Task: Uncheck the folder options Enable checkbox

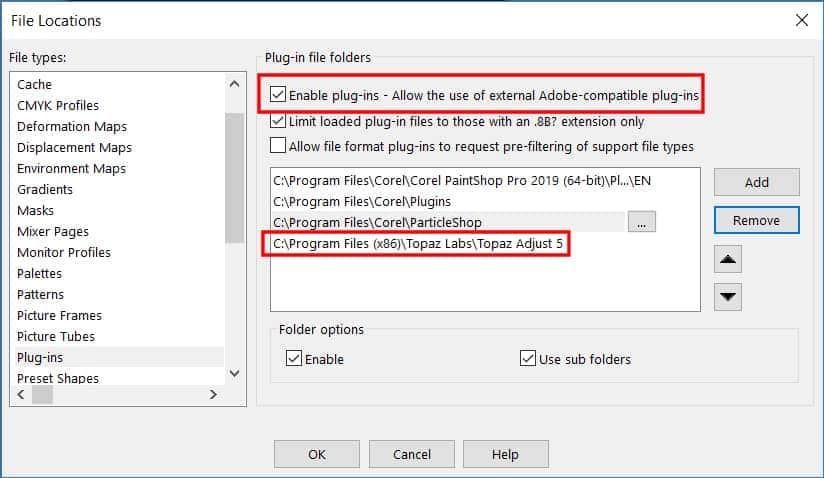Action: (294, 359)
